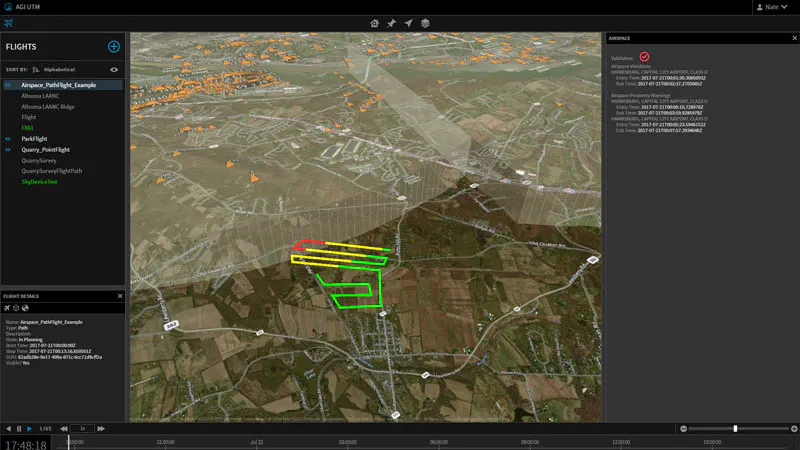The width and height of the screenshot is (800, 450).
Task: Click the red airspace validation check icon
Action: pos(644,57)
